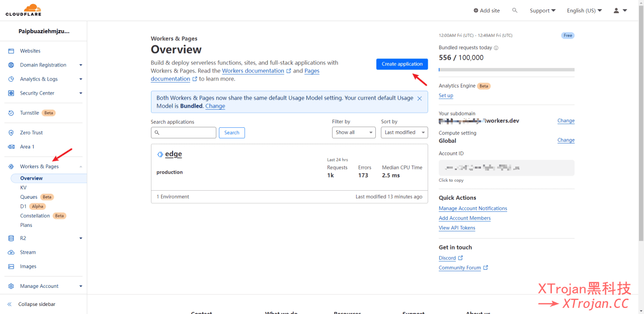Click external link icon next to Community Forum
This screenshot has width=644, height=314.
pos(486,268)
